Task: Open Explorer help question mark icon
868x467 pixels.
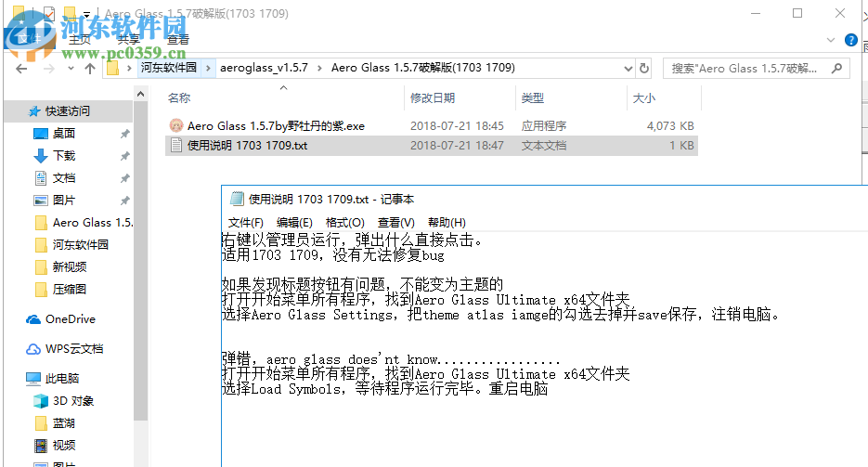Action: click(851, 40)
